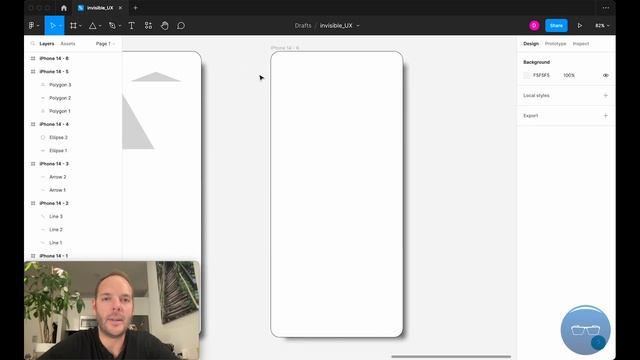
Task: Select the Frame tool
Action: (x=73, y=25)
